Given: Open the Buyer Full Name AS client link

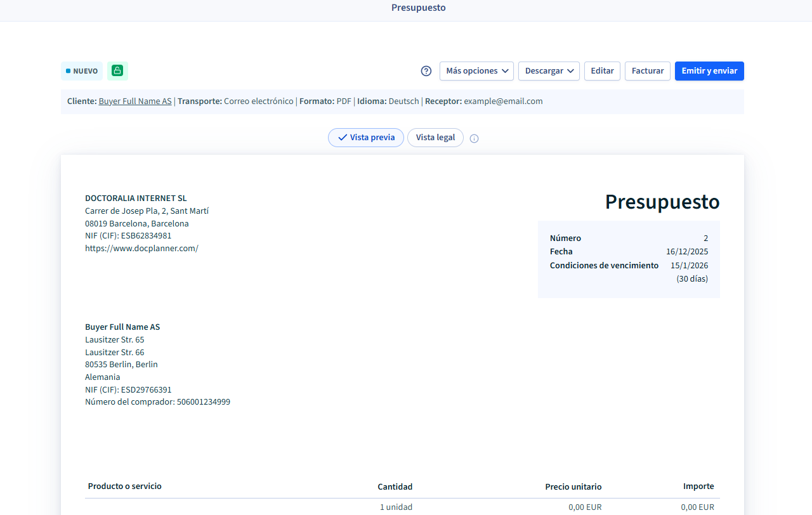Looking at the screenshot, I should [x=134, y=101].
